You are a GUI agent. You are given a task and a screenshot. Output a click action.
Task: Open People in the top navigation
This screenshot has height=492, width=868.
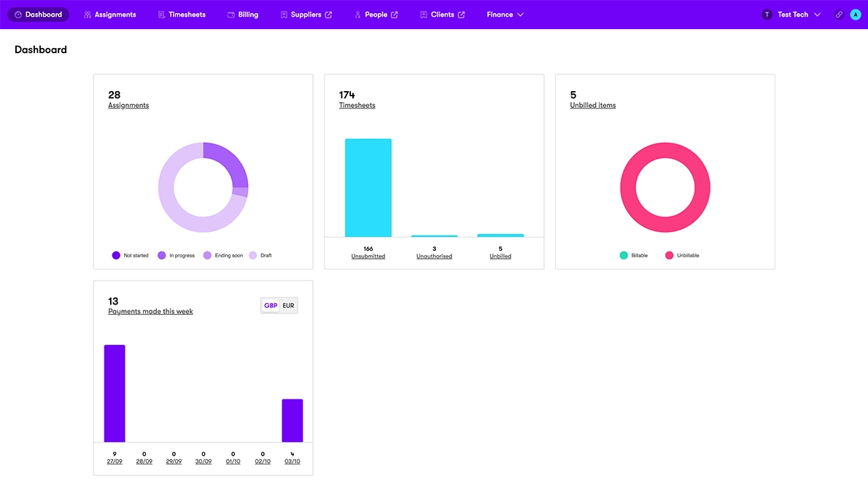376,15
